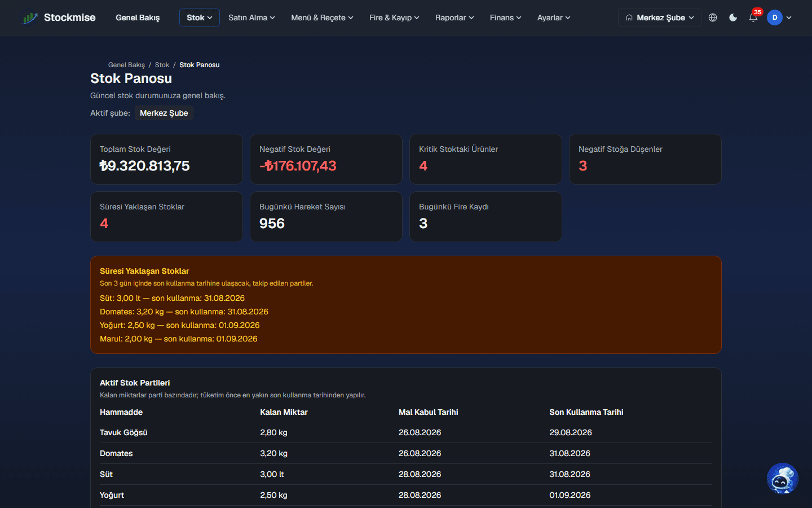Image resolution: width=812 pixels, height=508 pixels.
Task: Expand the account chevron beside avatar
Action: coord(789,17)
